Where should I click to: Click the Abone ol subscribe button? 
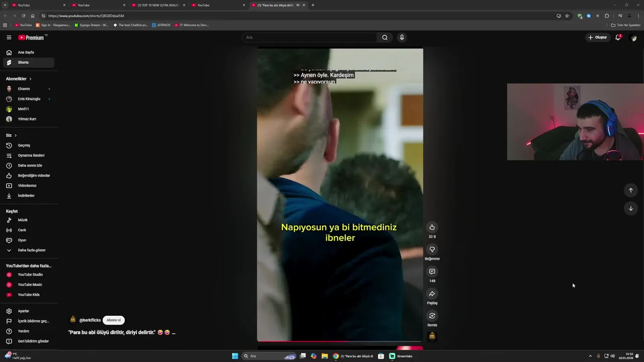click(x=114, y=320)
